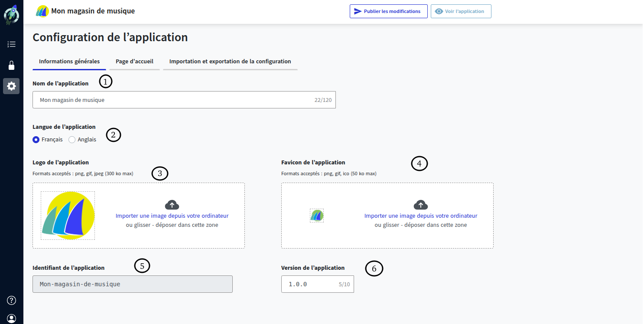This screenshot has width=644, height=324.
Task: Click the upload cloud icon for the favicon
Action: coord(421,204)
